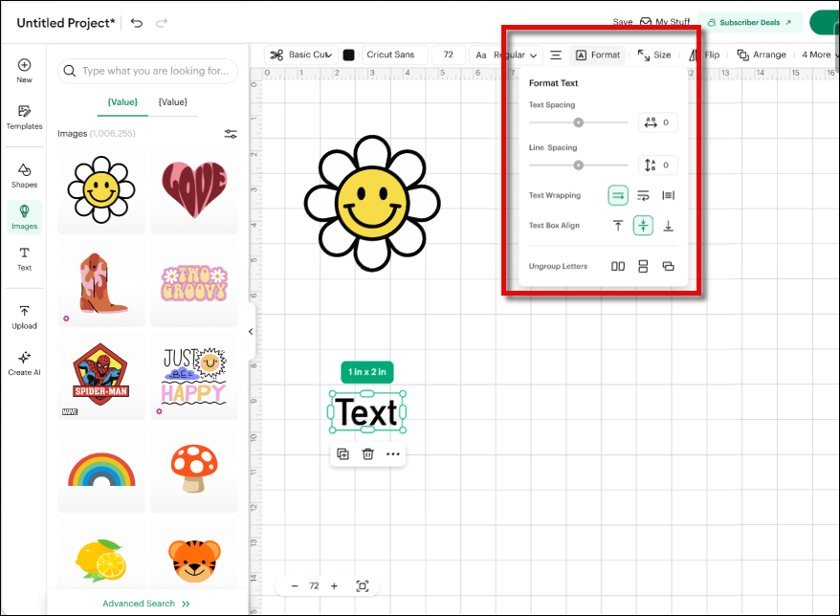Screen dimensions: 840x616
Task: Expand the 4 More toolbar menu
Action: [x=816, y=55]
